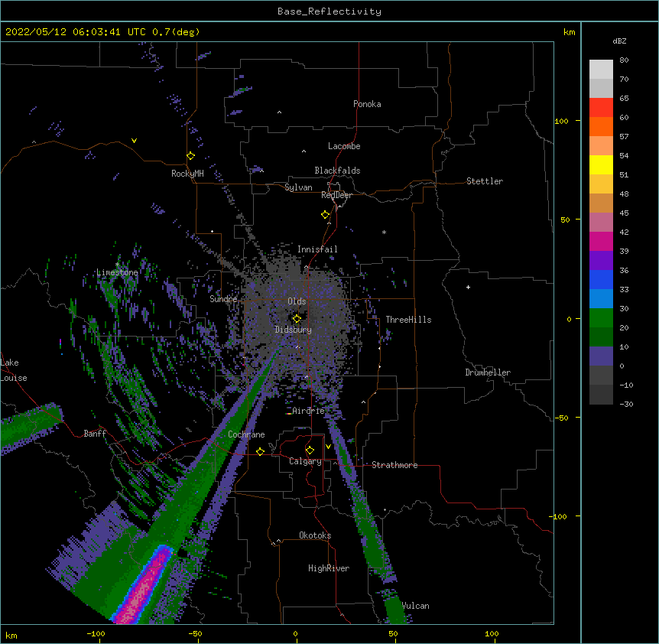This screenshot has height=644, width=659.
Task: Click the Didsbury town label
Action: click(294, 330)
